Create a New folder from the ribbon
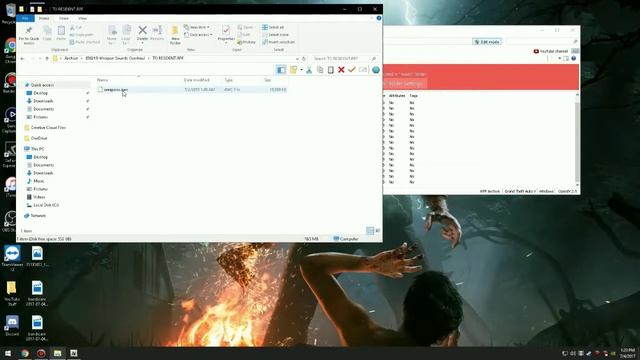The width and height of the screenshot is (640, 360). point(175,35)
